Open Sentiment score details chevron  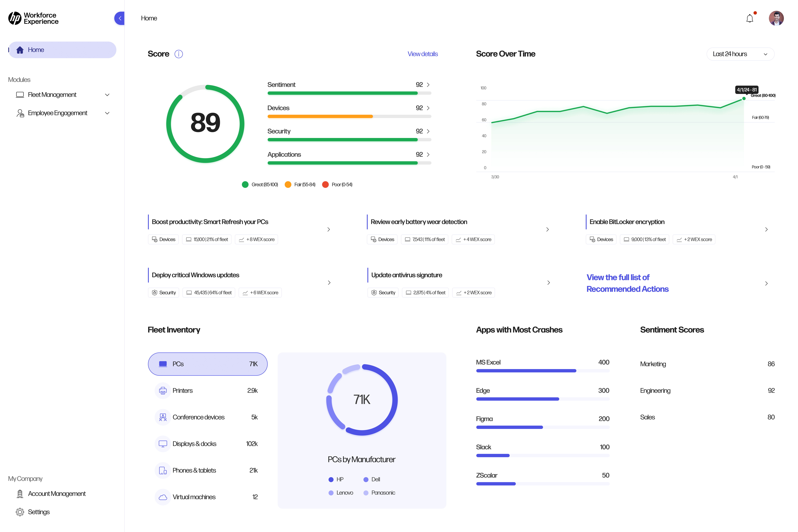(x=428, y=85)
